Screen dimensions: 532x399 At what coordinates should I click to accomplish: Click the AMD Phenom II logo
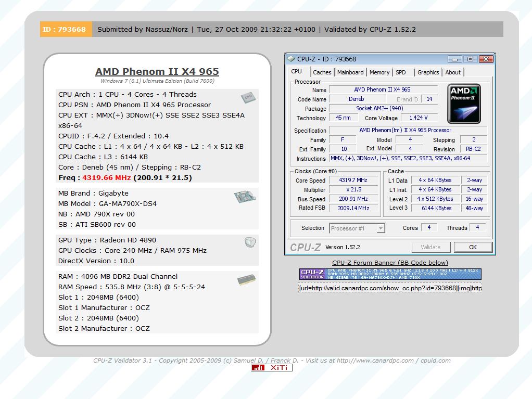pos(464,104)
